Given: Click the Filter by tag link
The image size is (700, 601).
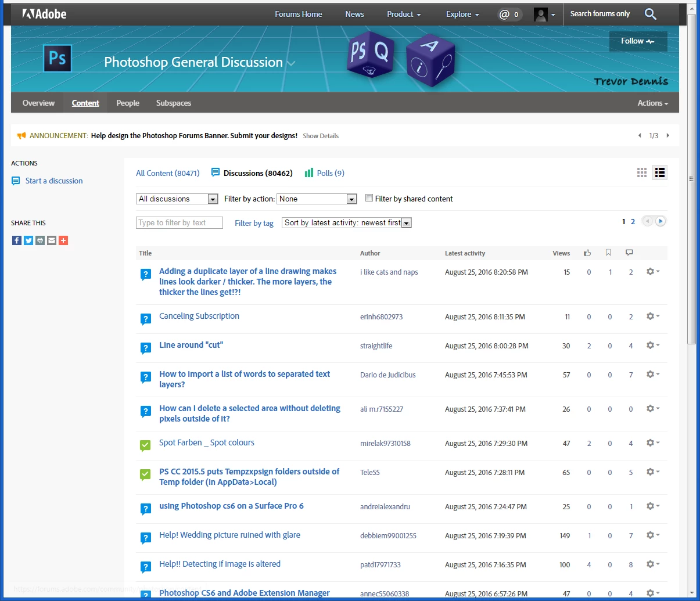Looking at the screenshot, I should click(254, 223).
